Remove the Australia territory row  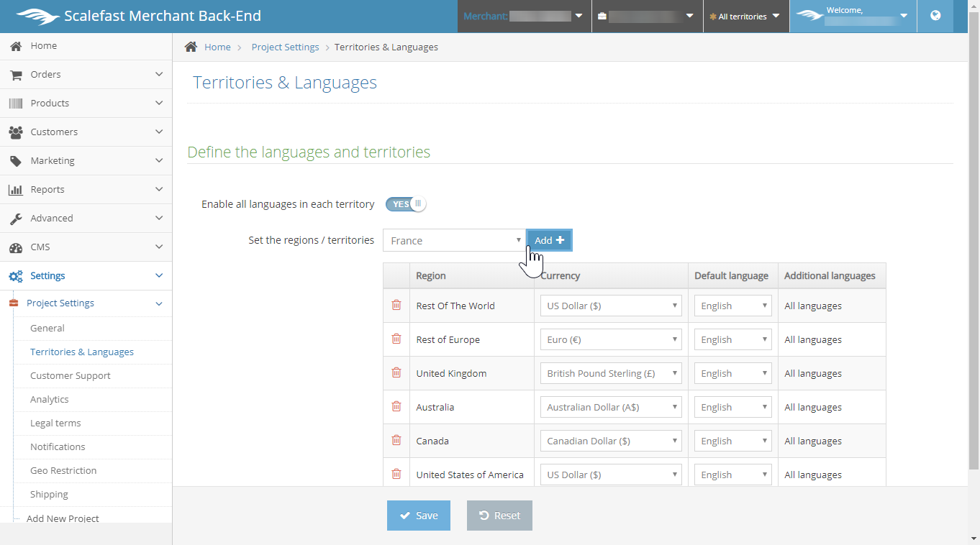point(396,406)
